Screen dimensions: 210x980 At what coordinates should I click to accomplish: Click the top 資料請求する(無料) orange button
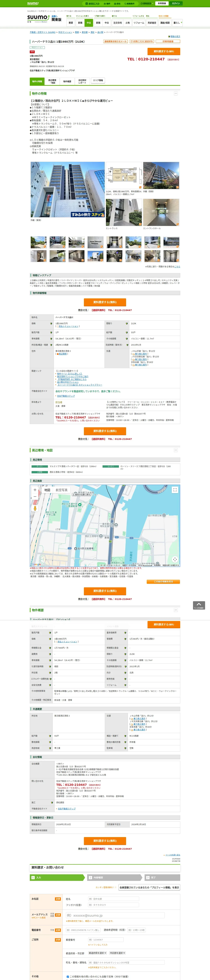tap(164, 51)
